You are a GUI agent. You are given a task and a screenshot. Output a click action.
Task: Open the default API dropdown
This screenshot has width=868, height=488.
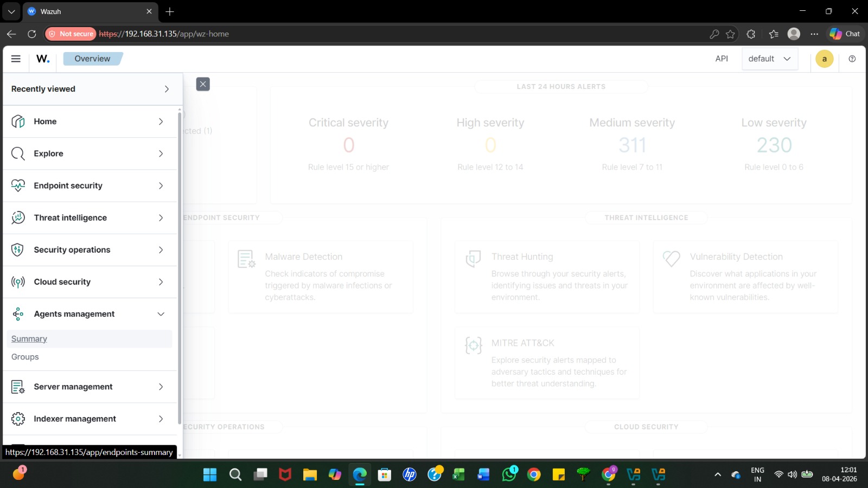pos(770,59)
